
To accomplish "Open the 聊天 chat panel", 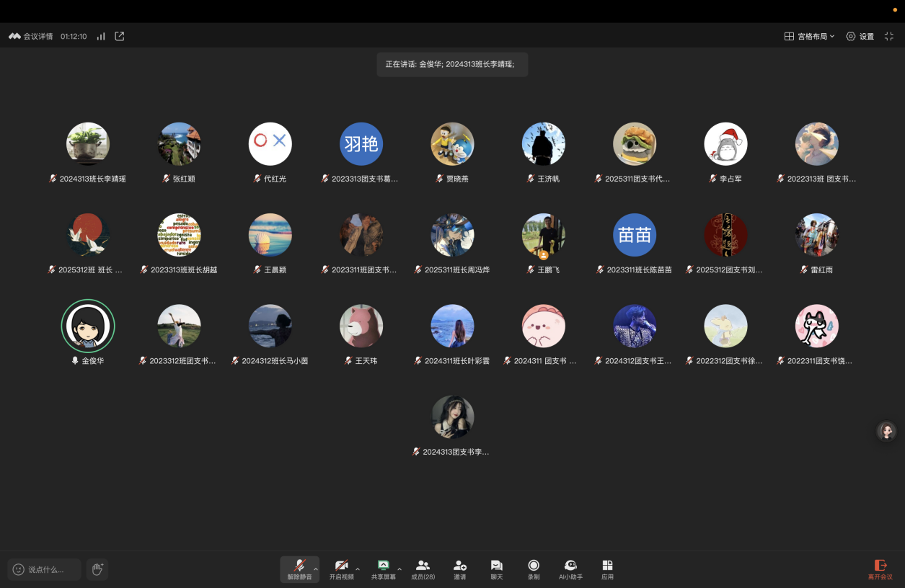I will [496, 569].
